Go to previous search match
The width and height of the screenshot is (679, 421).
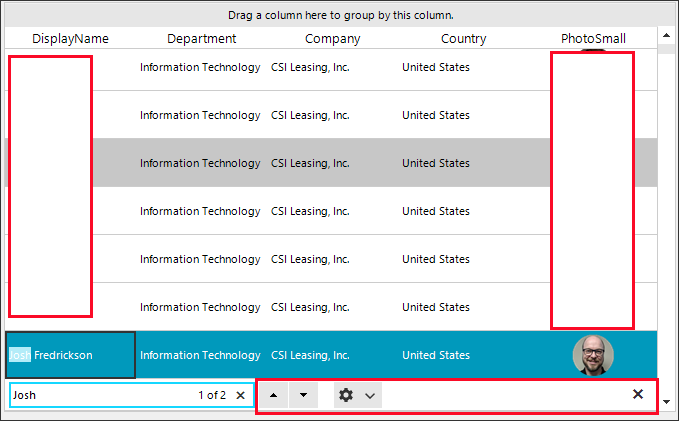pyautogui.click(x=274, y=395)
